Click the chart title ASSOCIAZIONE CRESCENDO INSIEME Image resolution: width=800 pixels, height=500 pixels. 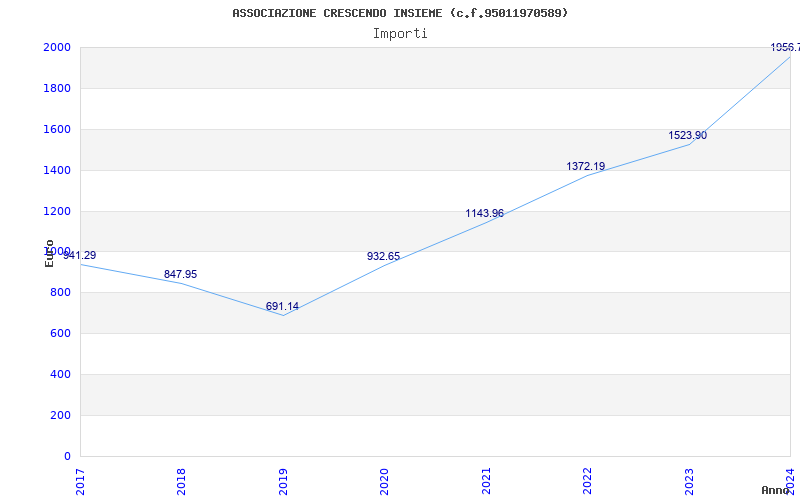[400, 13]
